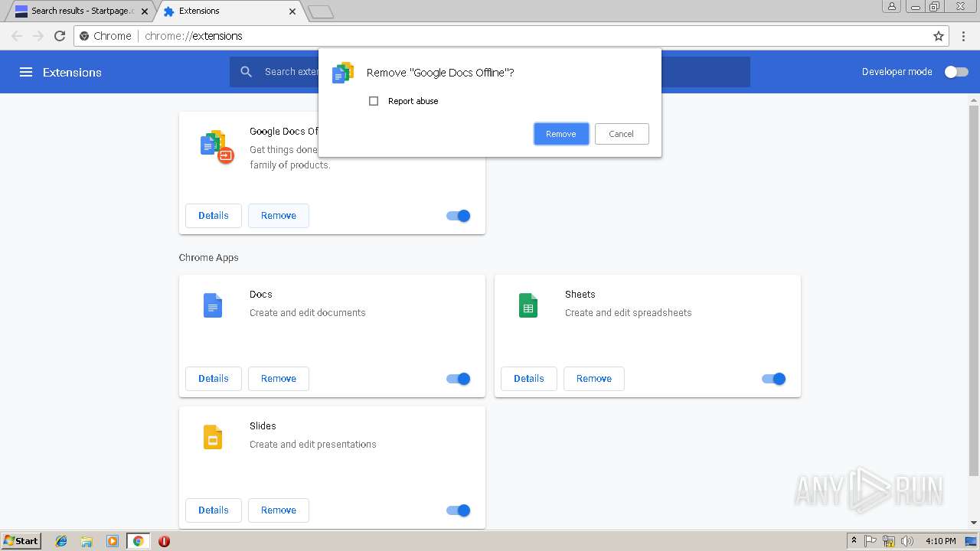Viewport: 980px width, 551px height.
Task: Click the Sheets app icon
Action: click(528, 305)
